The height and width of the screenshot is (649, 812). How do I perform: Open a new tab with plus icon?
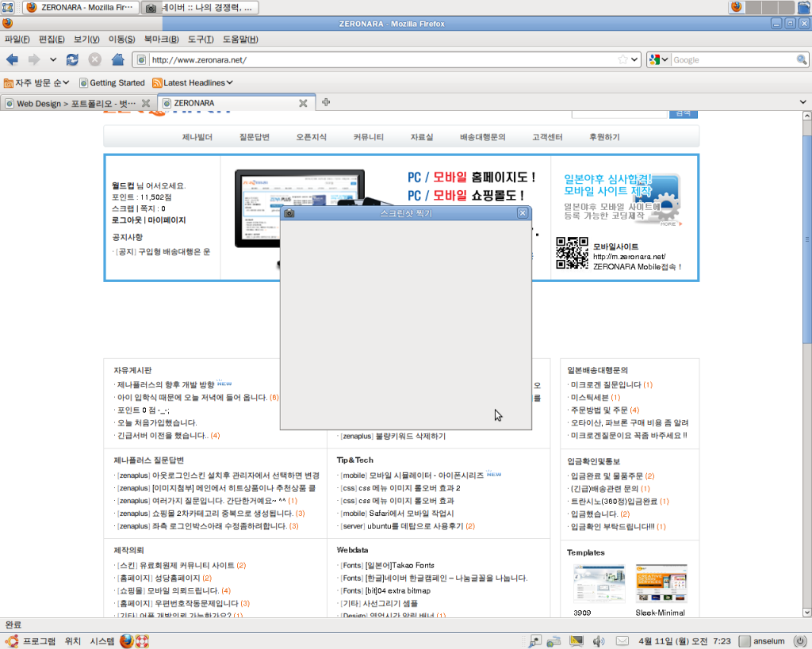[326, 102]
